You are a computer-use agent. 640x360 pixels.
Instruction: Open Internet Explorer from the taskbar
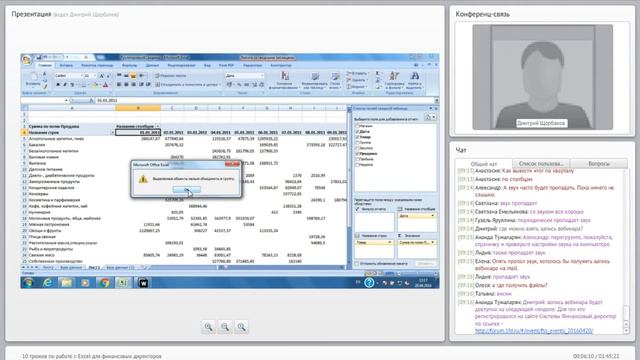[x=47, y=282]
